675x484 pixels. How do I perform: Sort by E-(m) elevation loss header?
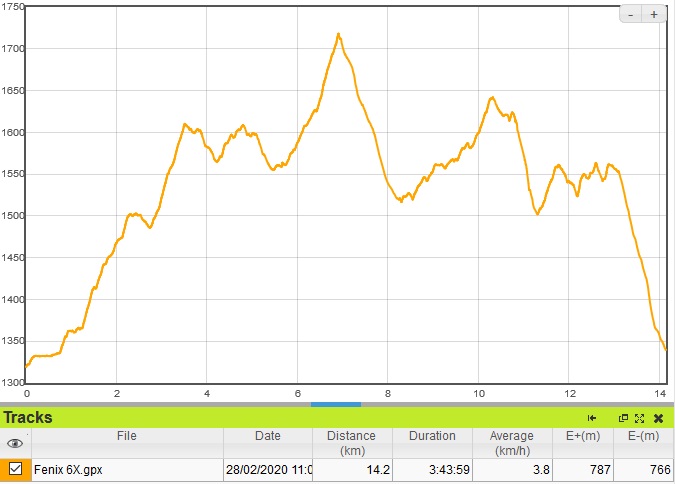pos(642,436)
